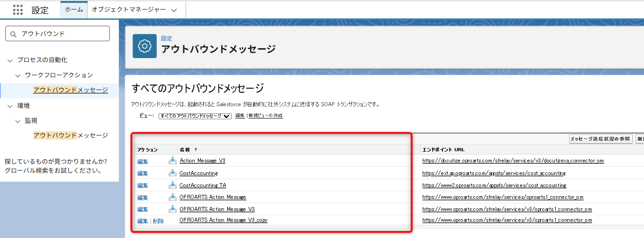The width and height of the screenshot is (644, 238).
Task: Click the search magnifier in Quick Find
Action: click(x=13, y=34)
